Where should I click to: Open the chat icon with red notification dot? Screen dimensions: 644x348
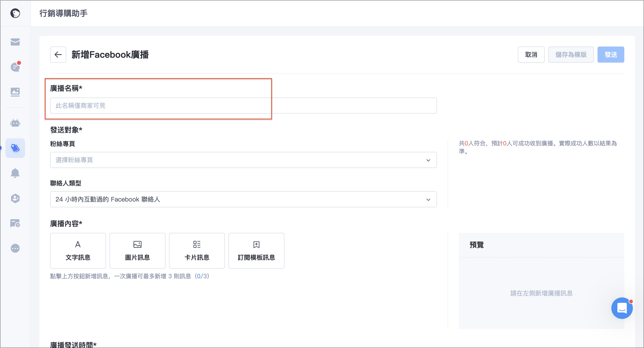(x=15, y=66)
